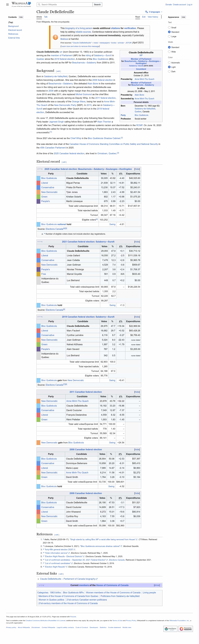Open the Michel Guimond link
The width and height of the screenshot is (199, 644).
84,94
